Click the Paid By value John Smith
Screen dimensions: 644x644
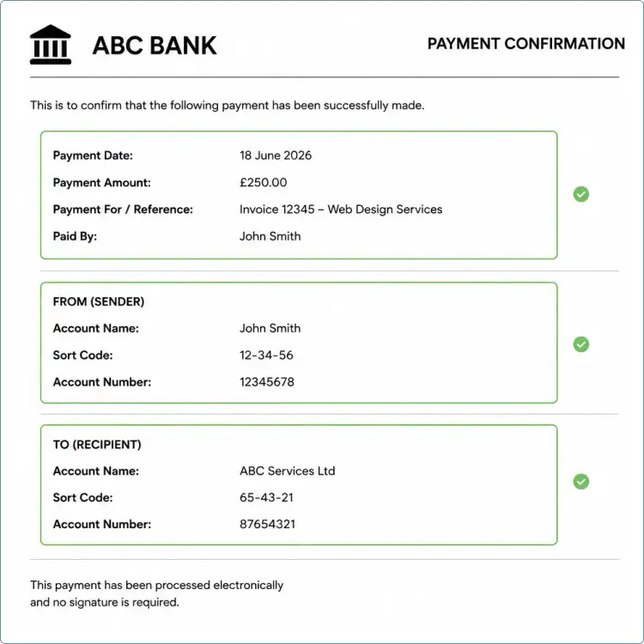[270, 236]
